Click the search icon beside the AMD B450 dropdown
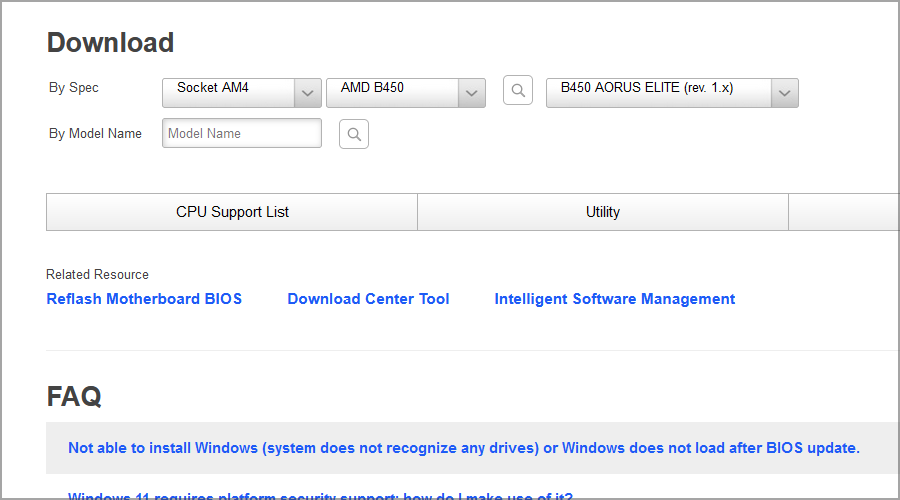This screenshot has height=500, width=900. click(x=518, y=90)
